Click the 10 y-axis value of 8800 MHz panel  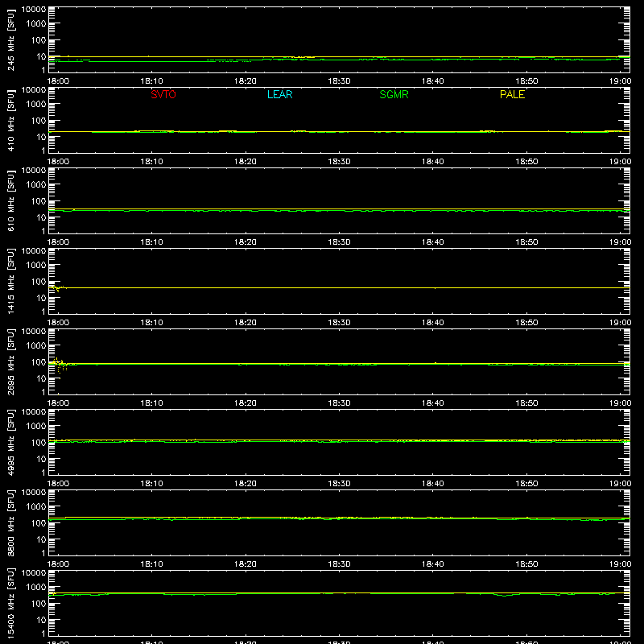pos(41,539)
